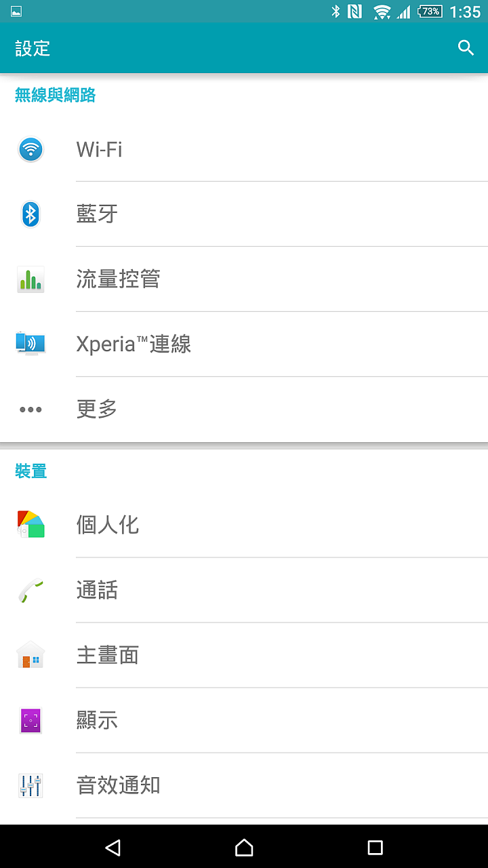The image size is (488, 868).
Task: Open the data usage bar chart icon
Action: point(30,279)
